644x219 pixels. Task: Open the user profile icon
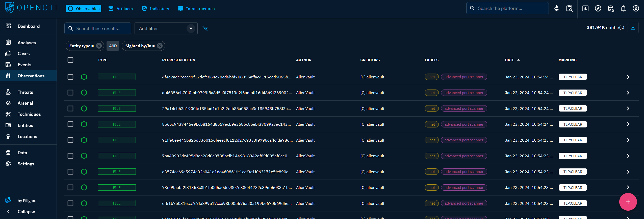(x=636, y=9)
